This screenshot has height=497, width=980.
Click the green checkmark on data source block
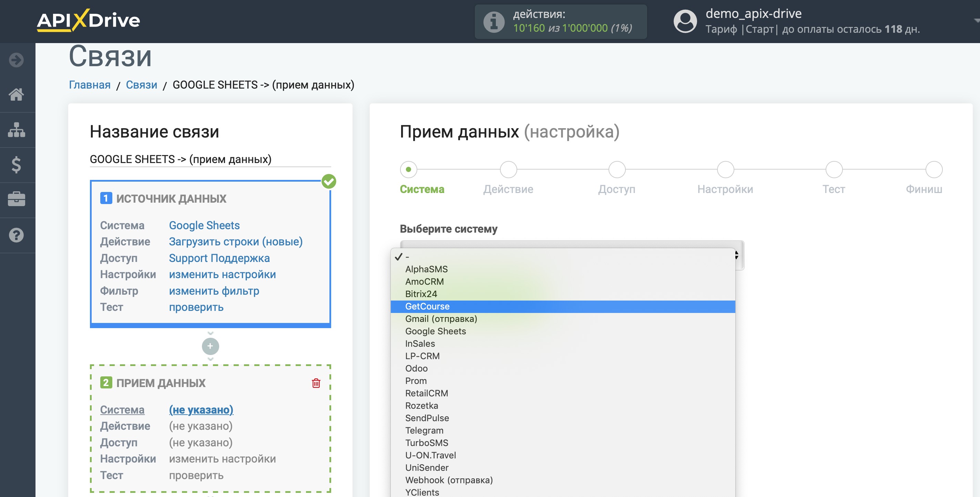[x=329, y=182]
